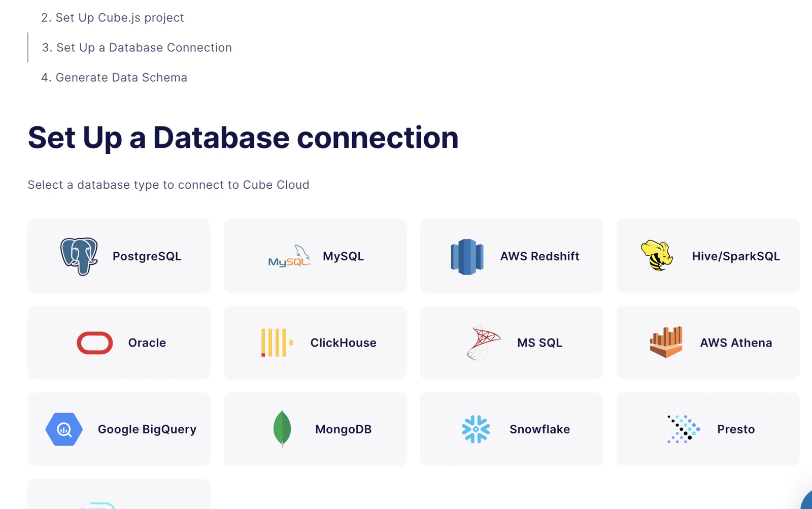812x509 pixels.
Task: Select the Oracle label
Action: pos(147,343)
